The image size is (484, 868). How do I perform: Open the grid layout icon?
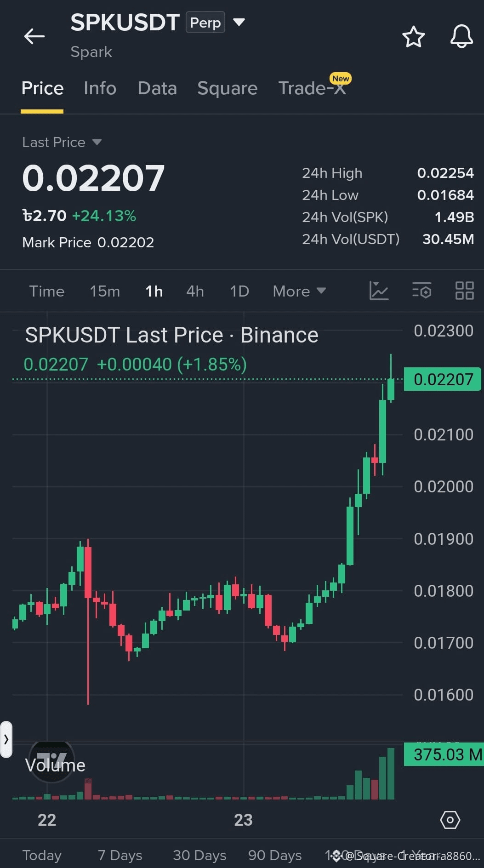(x=464, y=291)
